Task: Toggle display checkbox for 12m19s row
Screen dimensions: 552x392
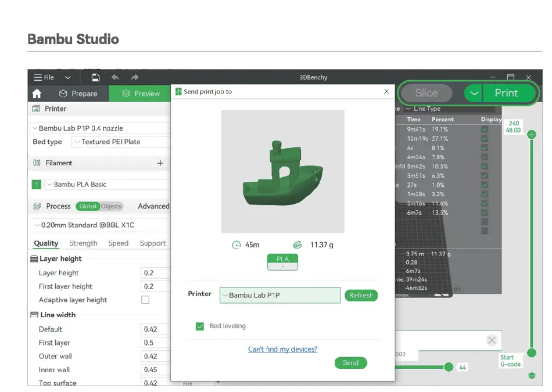Action: [485, 138]
